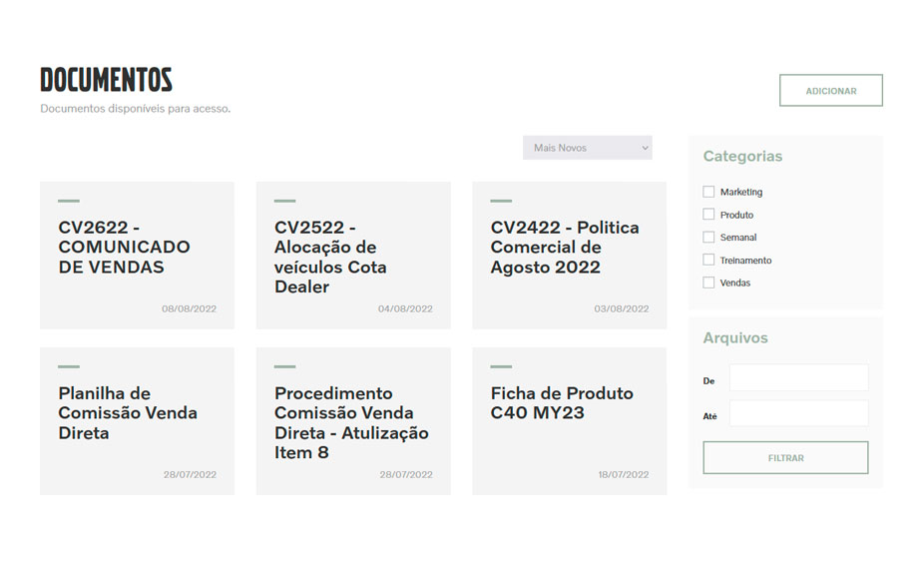
Task: Toggle the Semanal category checkbox
Action: tap(708, 238)
